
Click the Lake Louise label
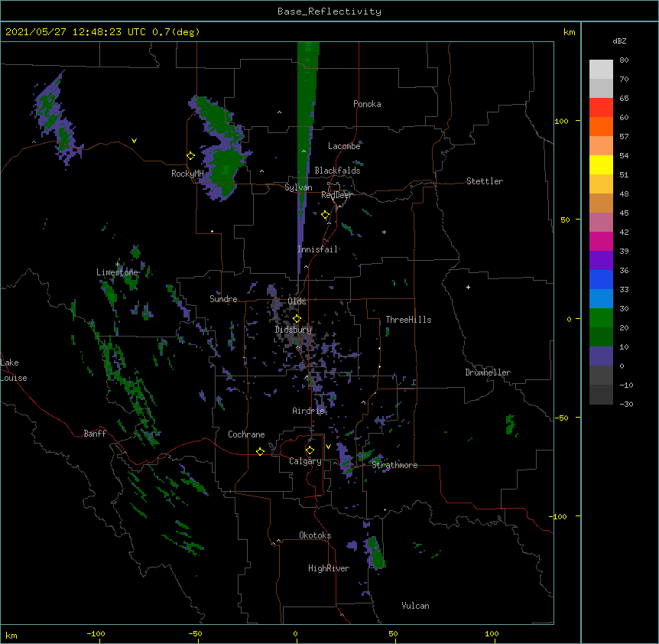(x=14, y=370)
